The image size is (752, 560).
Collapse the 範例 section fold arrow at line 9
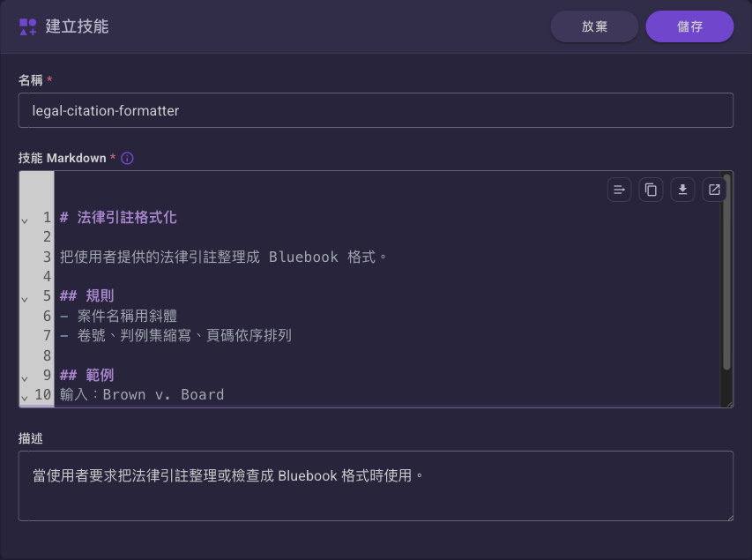[x=25, y=378]
